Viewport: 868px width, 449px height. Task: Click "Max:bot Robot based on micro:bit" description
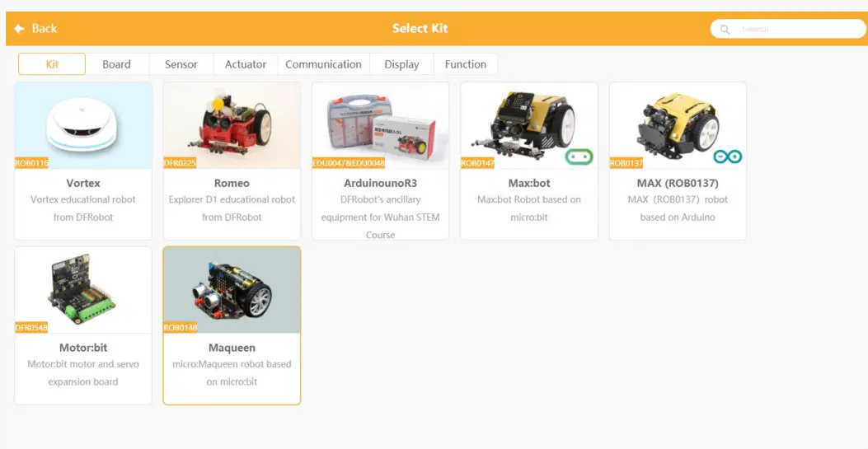point(529,208)
